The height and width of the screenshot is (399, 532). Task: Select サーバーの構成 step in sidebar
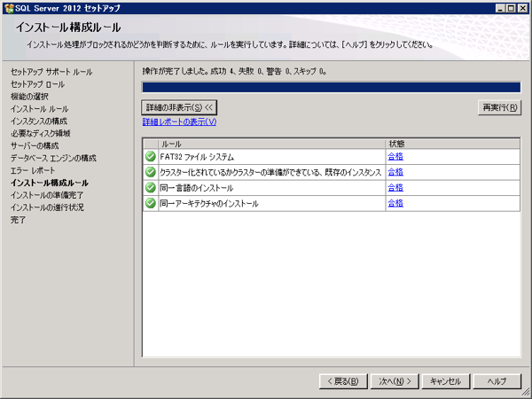tap(35, 146)
